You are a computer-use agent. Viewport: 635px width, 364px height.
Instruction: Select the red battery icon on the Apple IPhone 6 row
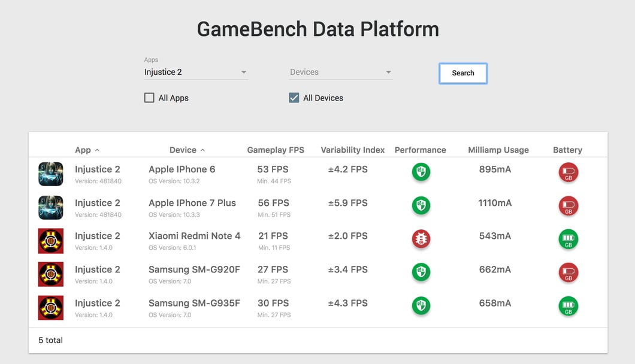(568, 172)
